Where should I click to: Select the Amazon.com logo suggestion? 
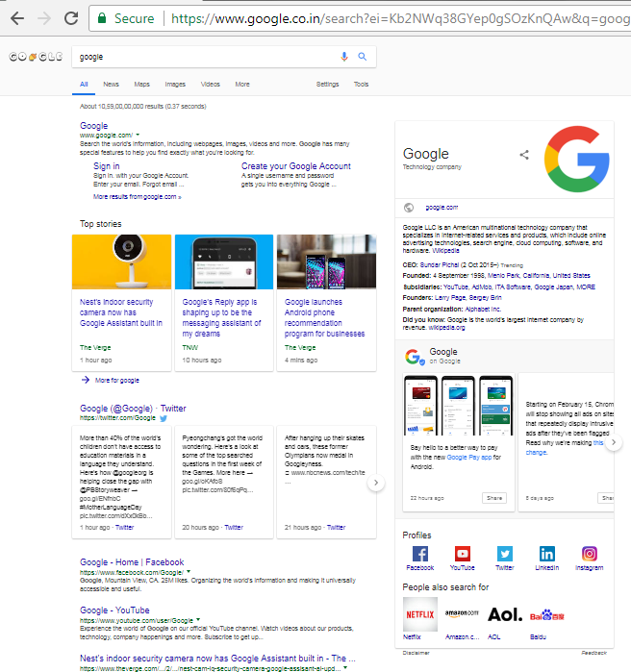[x=462, y=614]
